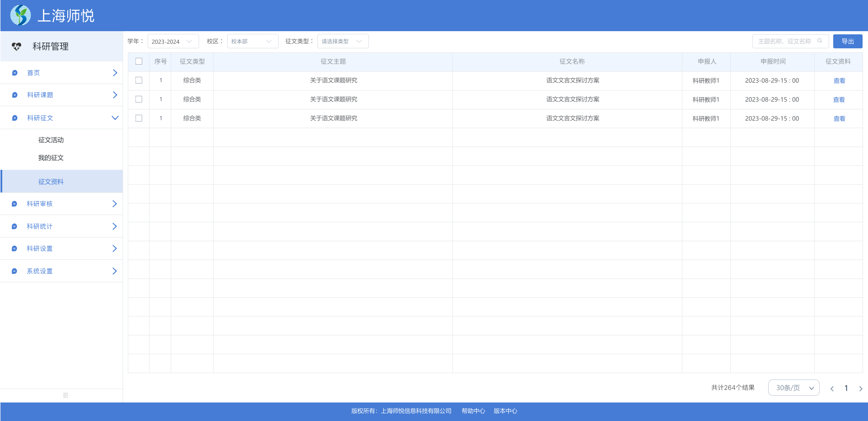868x421 pixels.
Task: Click the 导出 export button
Action: point(847,42)
